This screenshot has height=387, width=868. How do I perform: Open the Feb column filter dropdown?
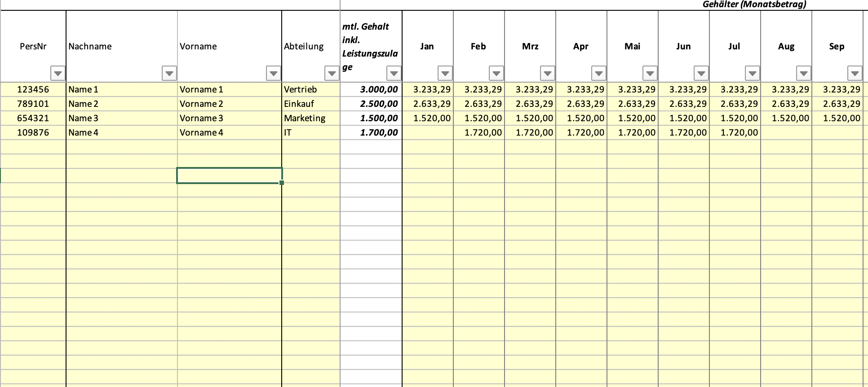point(496,73)
